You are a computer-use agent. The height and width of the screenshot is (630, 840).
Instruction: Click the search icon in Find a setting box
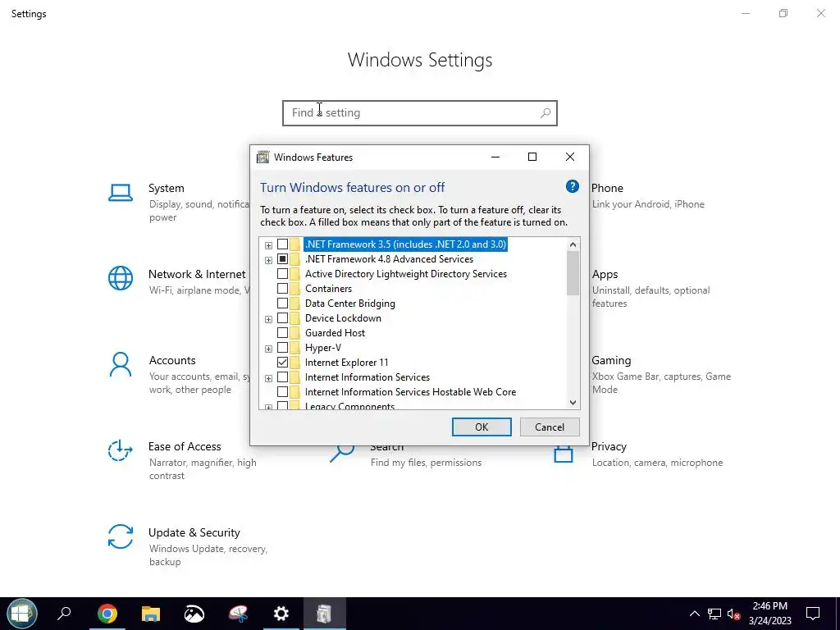click(546, 113)
